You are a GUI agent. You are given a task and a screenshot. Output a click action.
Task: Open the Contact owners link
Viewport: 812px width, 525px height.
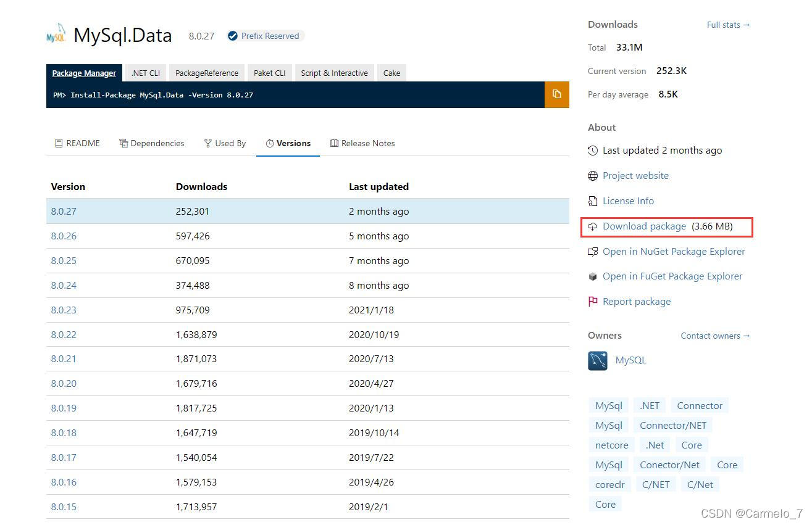click(715, 336)
